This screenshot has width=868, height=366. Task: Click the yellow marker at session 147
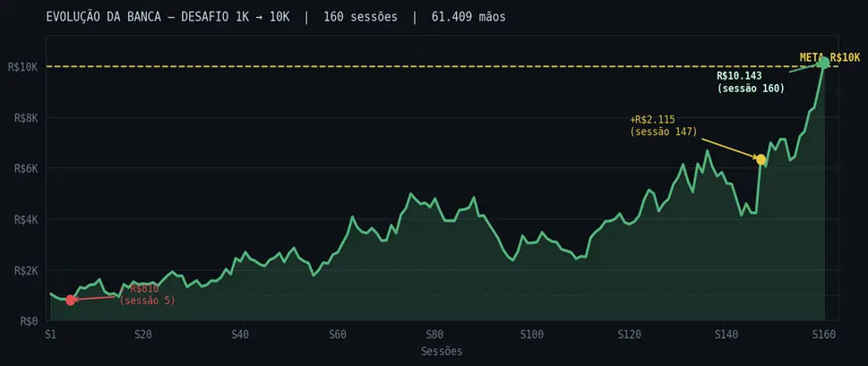tap(761, 159)
